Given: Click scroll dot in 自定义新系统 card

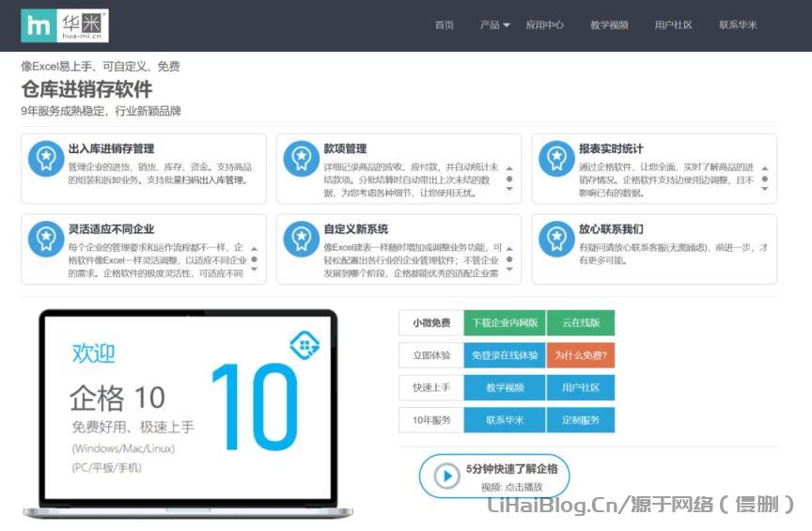Looking at the screenshot, I should 509,259.
